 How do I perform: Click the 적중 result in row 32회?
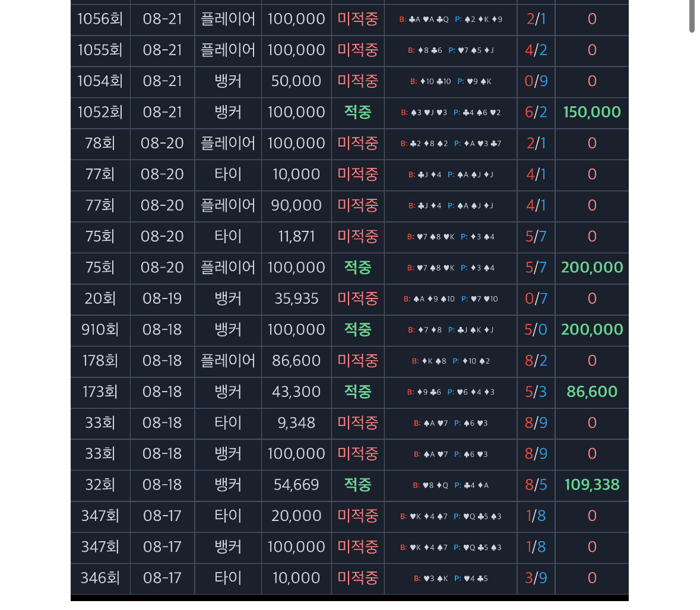coord(358,485)
